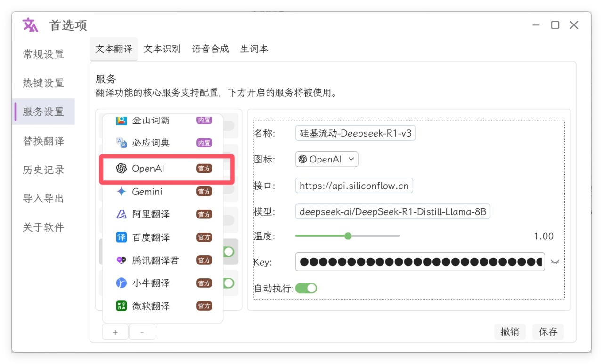Click the 服务 heading text

pos(106,79)
